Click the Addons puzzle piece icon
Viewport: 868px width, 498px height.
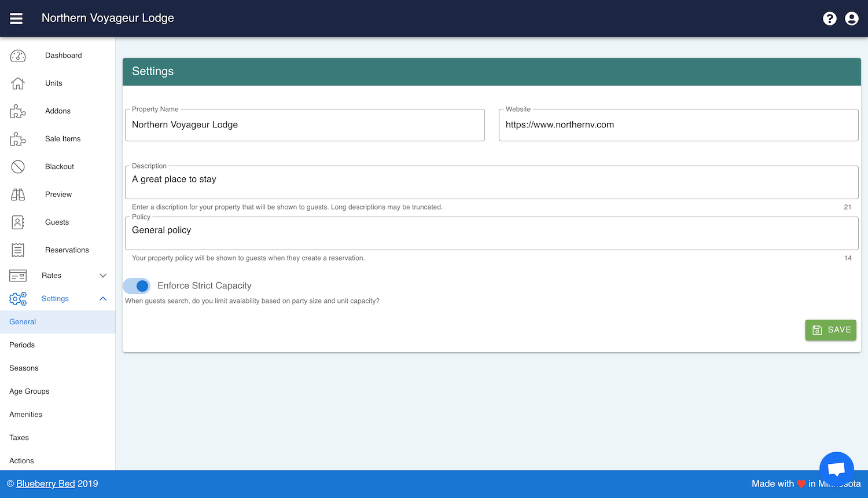point(18,111)
